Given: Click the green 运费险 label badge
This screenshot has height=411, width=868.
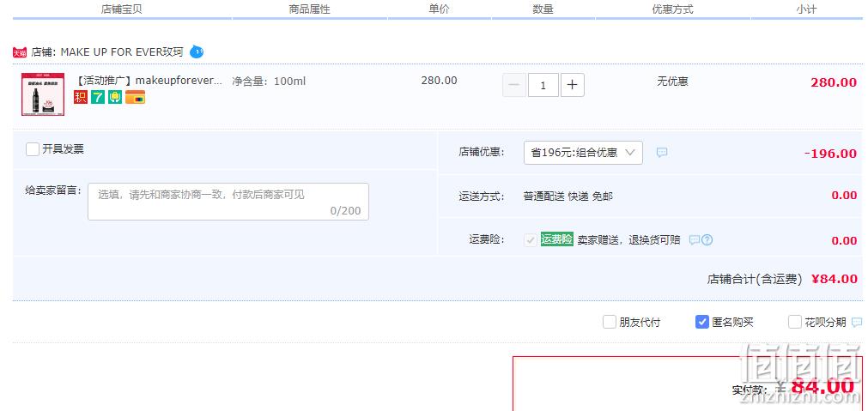Looking at the screenshot, I should coord(557,239).
